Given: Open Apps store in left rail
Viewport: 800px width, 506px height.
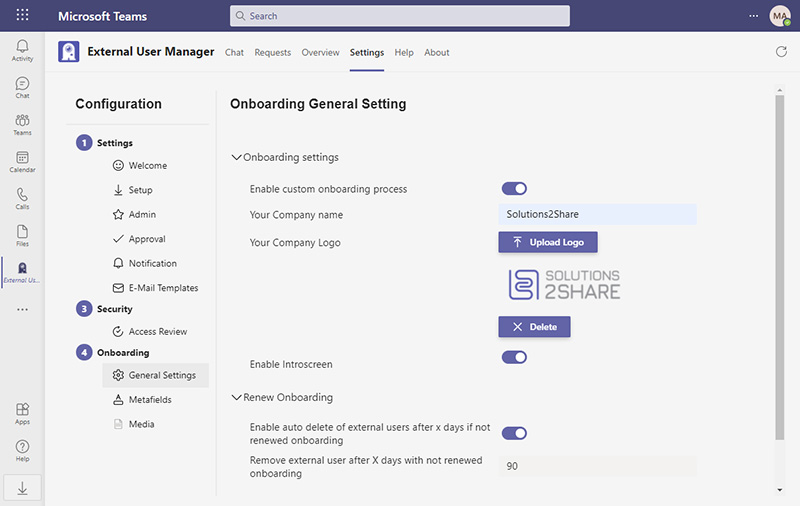Looking at the screenshot, I should tap(22, 414).
